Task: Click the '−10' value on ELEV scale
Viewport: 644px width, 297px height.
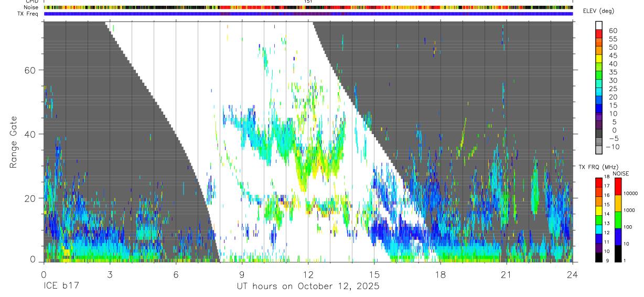Action: pyautogui.click(x=613, y=147)
